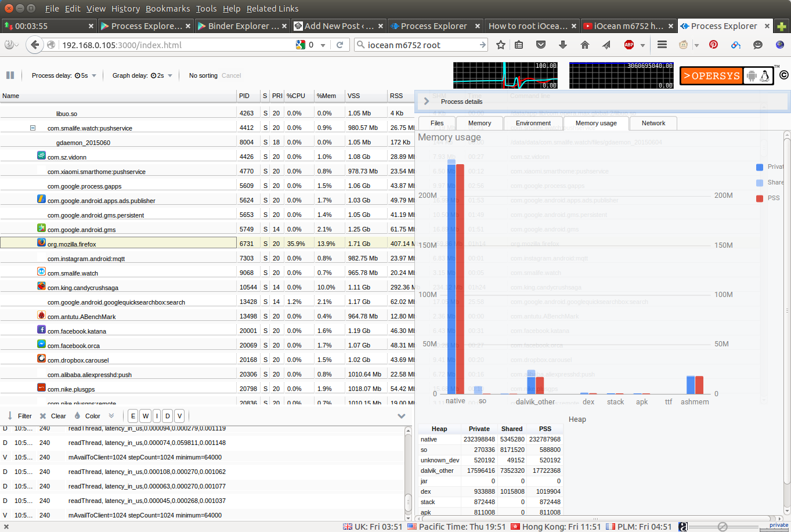Image resolution: width=791 pixels, height=532 pixels.
Task: Switch to the Network tab
Action: (653, 123)
